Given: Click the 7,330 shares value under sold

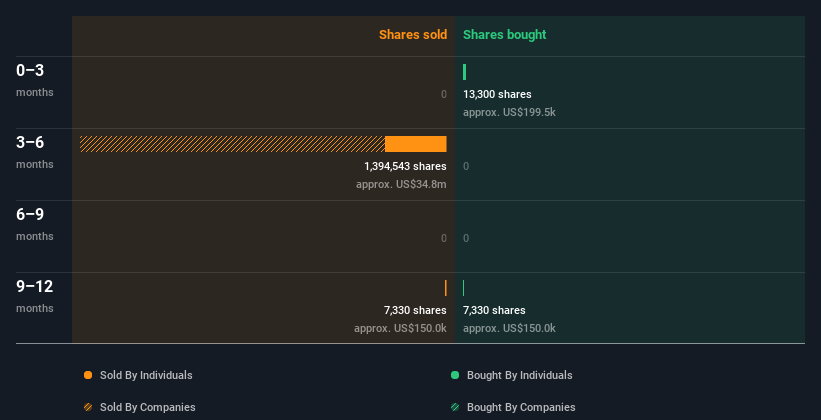Looking at the screenshot, I should point(415,310).
